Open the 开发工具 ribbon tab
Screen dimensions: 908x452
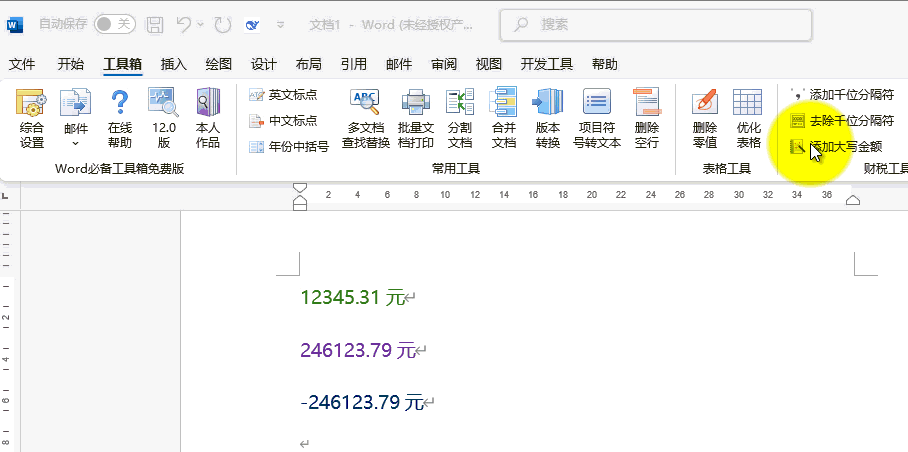(546, 64)
